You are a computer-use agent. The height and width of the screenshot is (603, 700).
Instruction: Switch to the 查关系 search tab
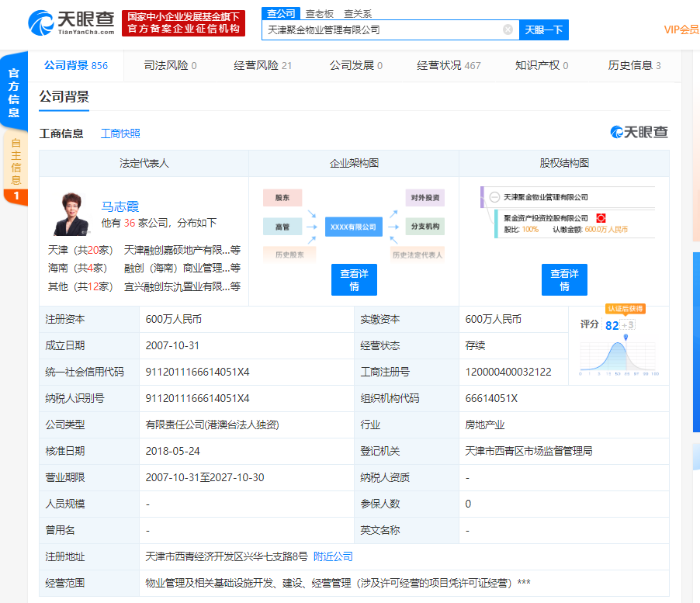tap(358, 13)
